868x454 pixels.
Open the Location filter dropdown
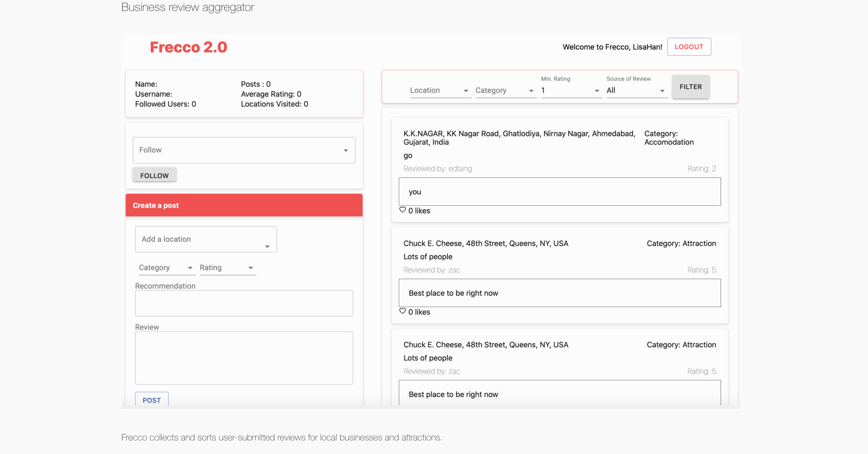coord(439,90)
